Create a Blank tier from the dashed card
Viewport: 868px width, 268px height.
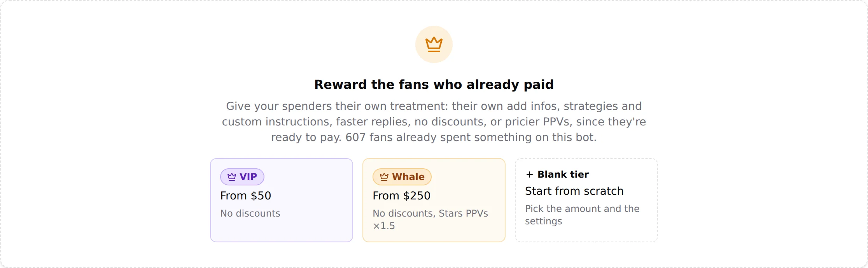coord(586,200)
